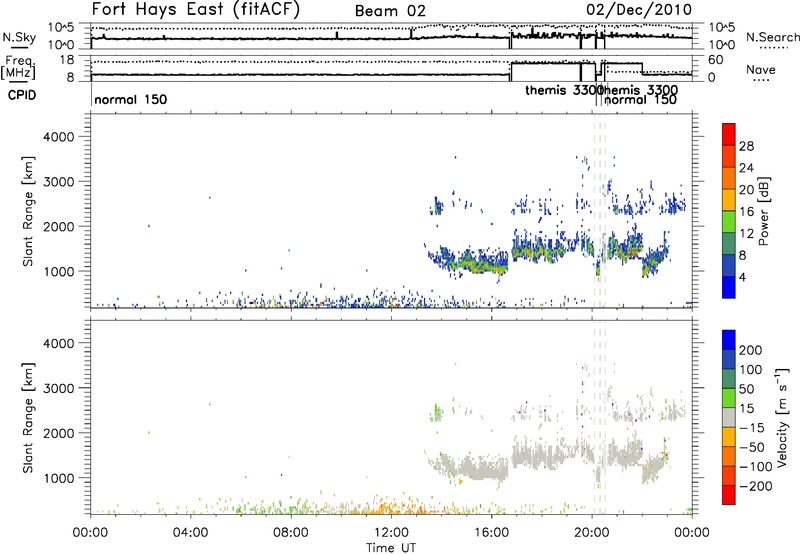Click the '10^5' label at right of N.Sky panel

721,27
